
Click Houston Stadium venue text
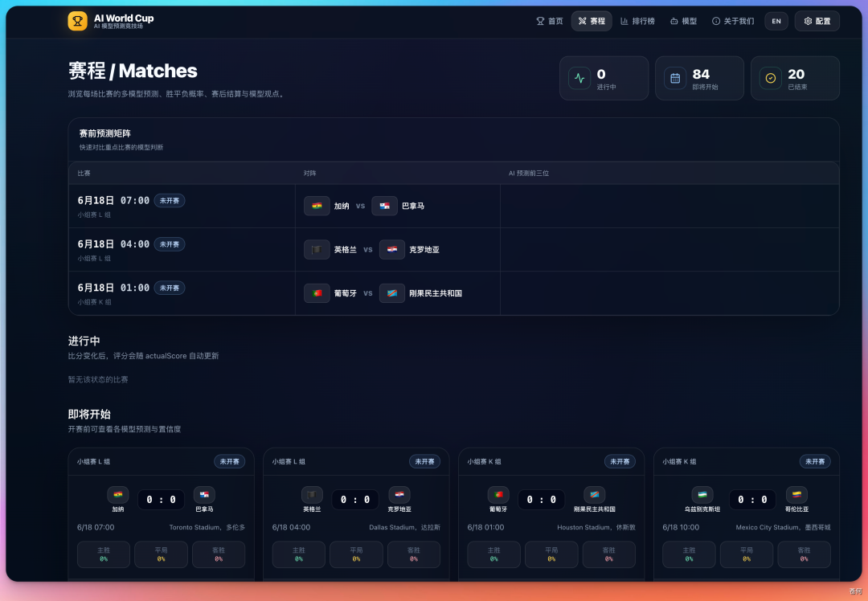596,527
